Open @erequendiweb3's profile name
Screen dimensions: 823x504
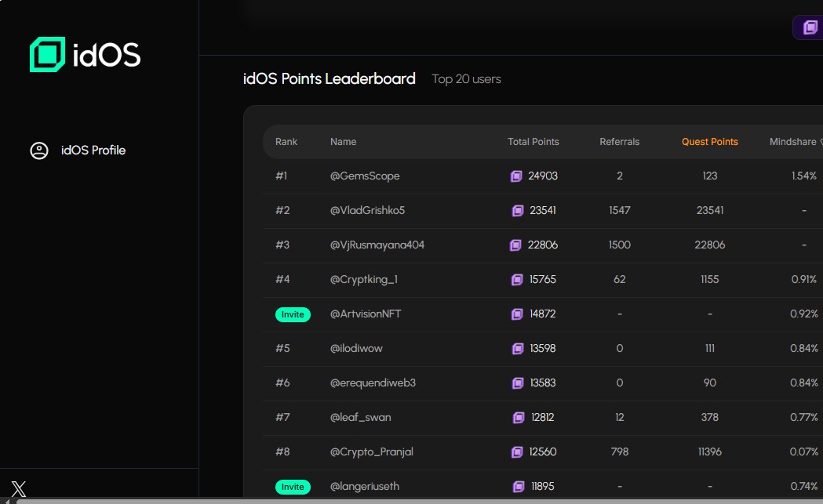373,383
